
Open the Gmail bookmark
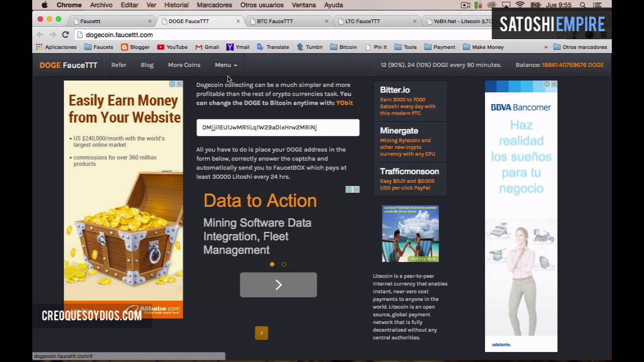click(x=207, y=47)
